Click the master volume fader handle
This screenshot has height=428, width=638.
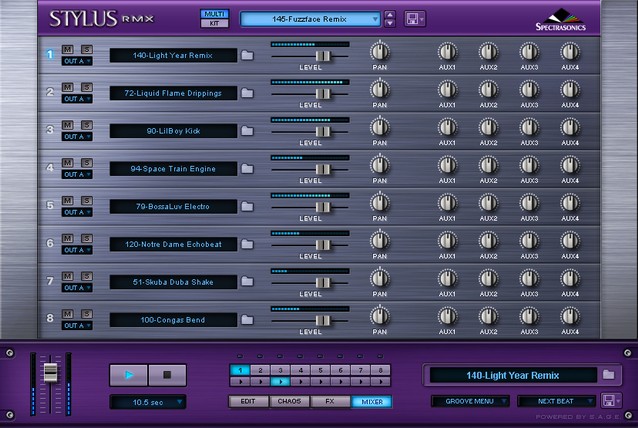click(50, 372)
